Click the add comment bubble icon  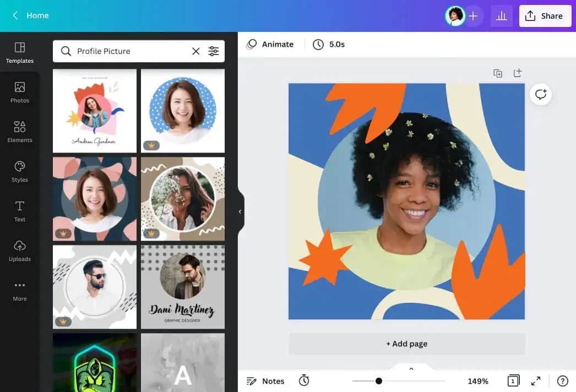[541, 94]
